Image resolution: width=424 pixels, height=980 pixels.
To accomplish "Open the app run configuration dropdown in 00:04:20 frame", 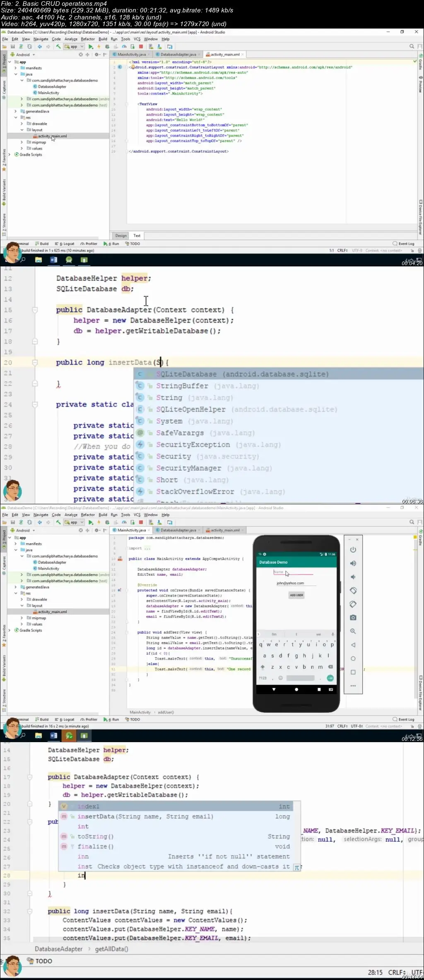I will click(74, 47).
